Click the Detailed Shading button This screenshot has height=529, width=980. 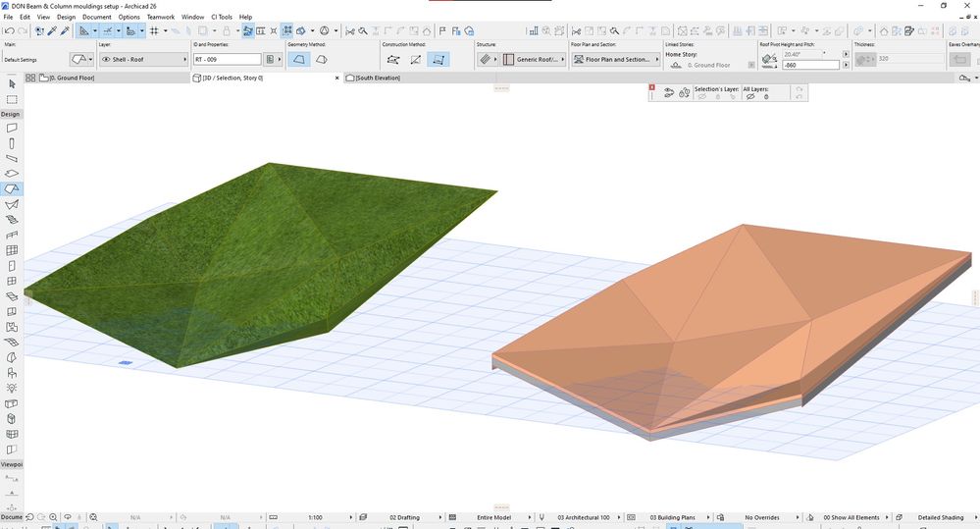point(940,517)
